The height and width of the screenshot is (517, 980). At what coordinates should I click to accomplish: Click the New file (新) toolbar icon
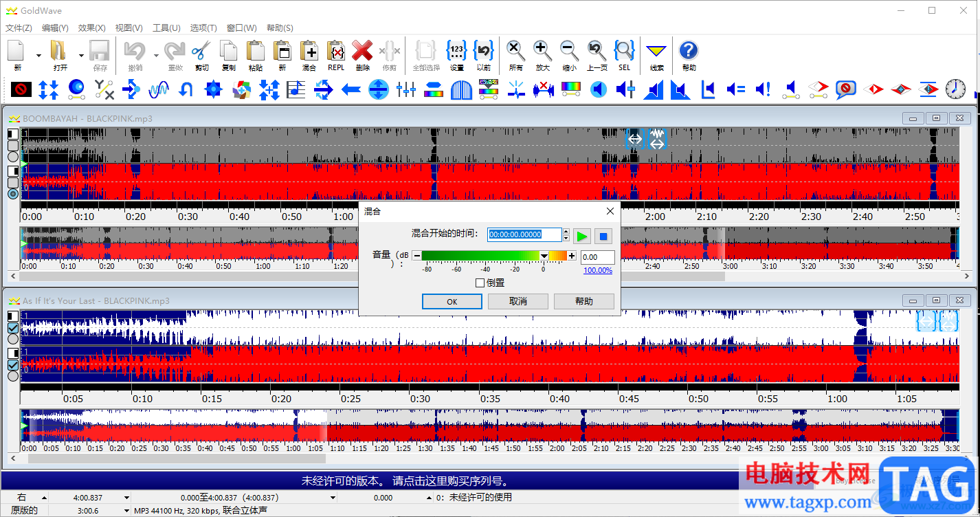click(x=17, y=51)
